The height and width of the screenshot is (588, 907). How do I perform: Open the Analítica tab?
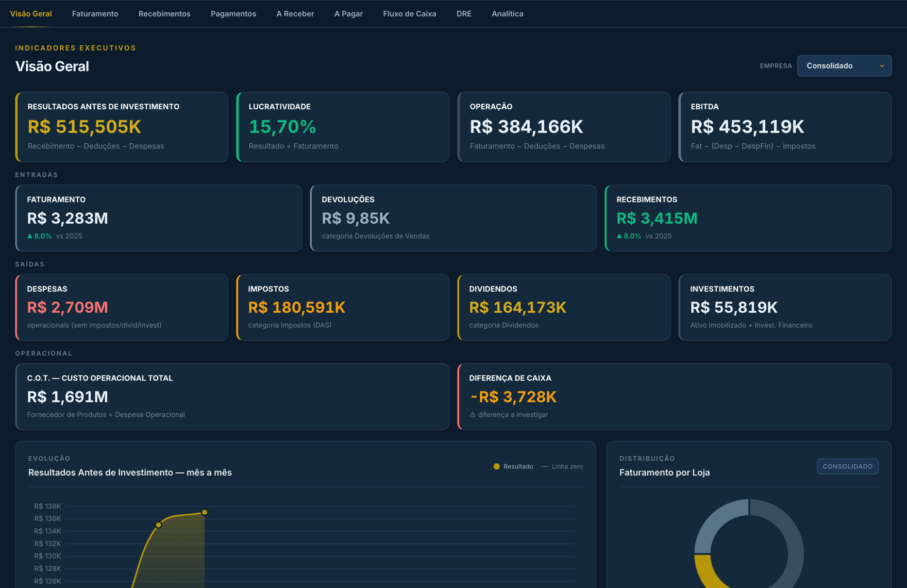click(507, 14)
